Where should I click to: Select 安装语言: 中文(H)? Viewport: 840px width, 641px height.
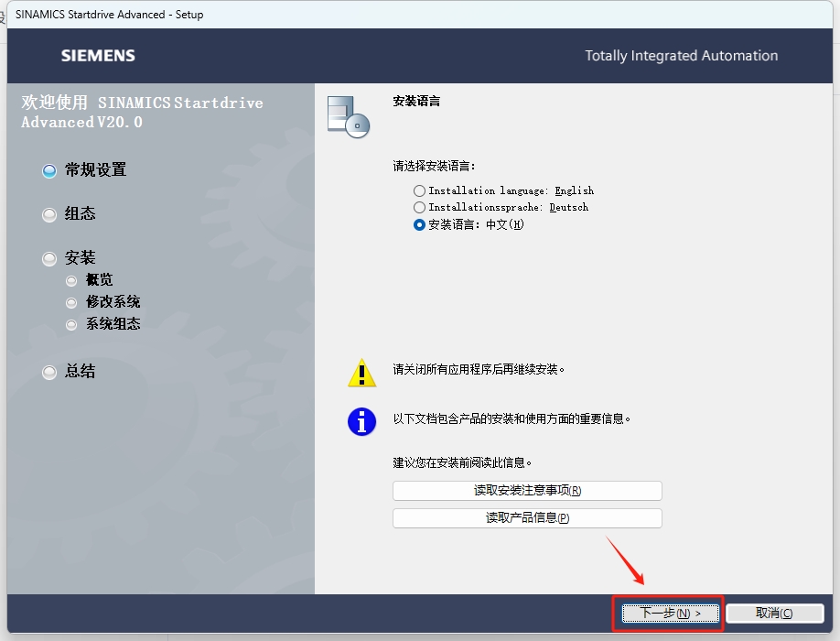pyautogui.click(x=419, y=225)
